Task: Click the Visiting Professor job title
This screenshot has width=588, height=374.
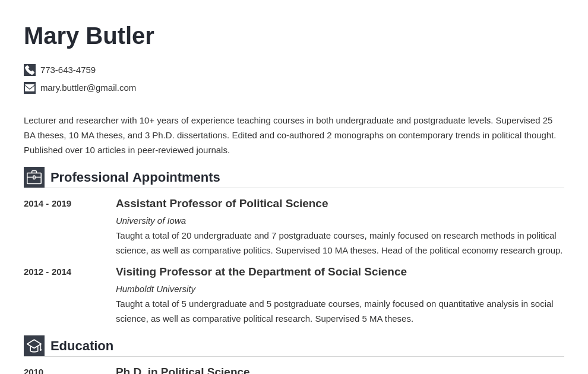Action: pyautogui.click(x=261, y=272)
